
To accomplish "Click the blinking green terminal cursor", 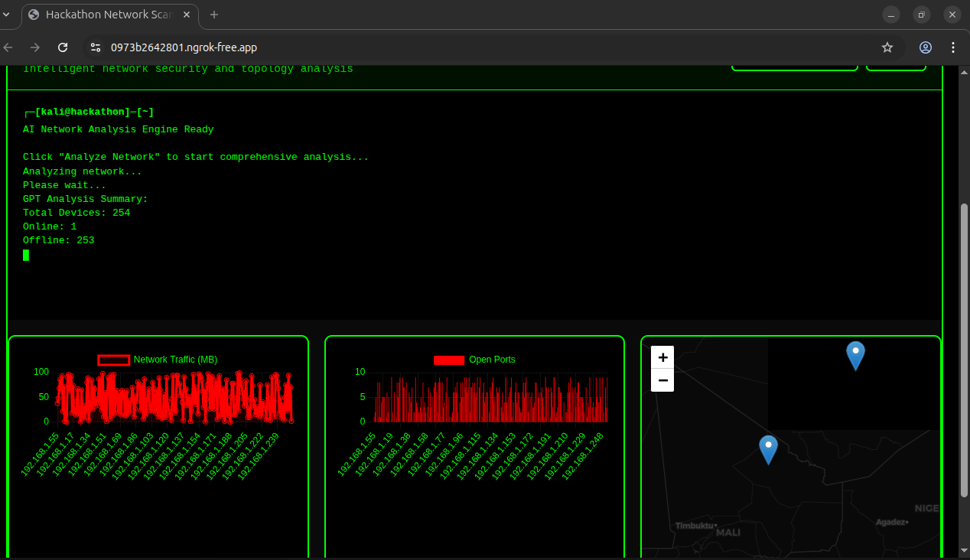I will 26,255.
